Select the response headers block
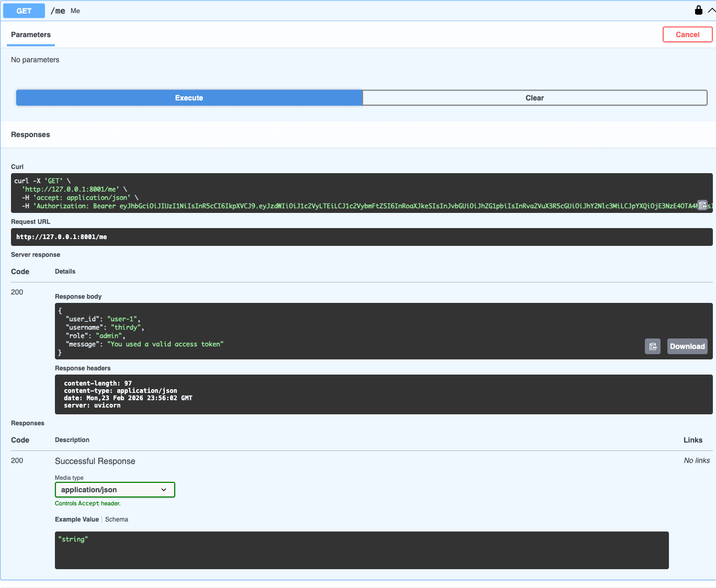This screenshot has width=716, height=588. tap(384, 394)
